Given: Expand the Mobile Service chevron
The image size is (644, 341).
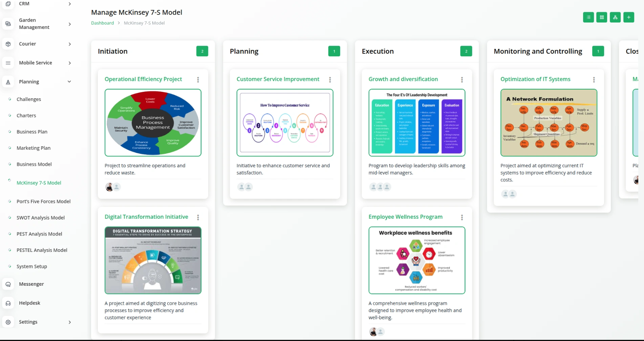Looking at the screenshot, I should [x=70, y=63].
